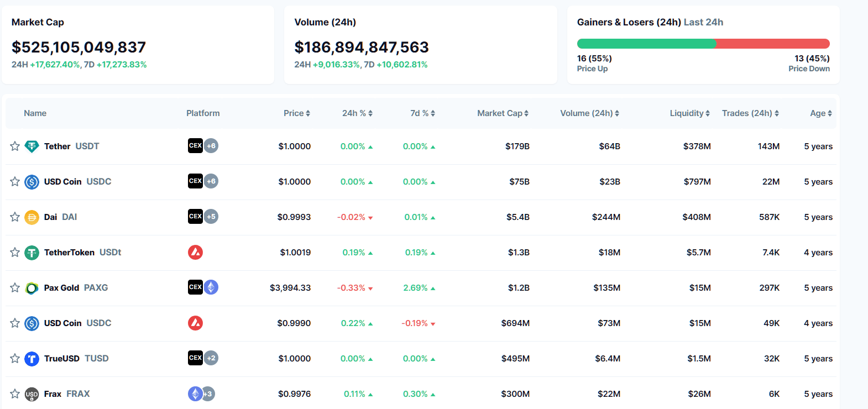
Task: Show the +6 more platforms badge for Tether USDT
Action: pos(211,145)
